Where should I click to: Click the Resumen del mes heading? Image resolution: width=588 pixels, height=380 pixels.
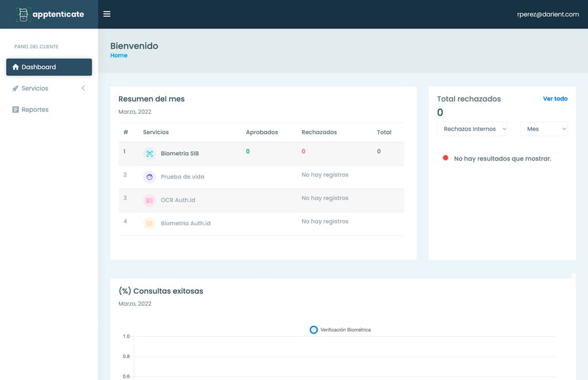pos(152,99)
